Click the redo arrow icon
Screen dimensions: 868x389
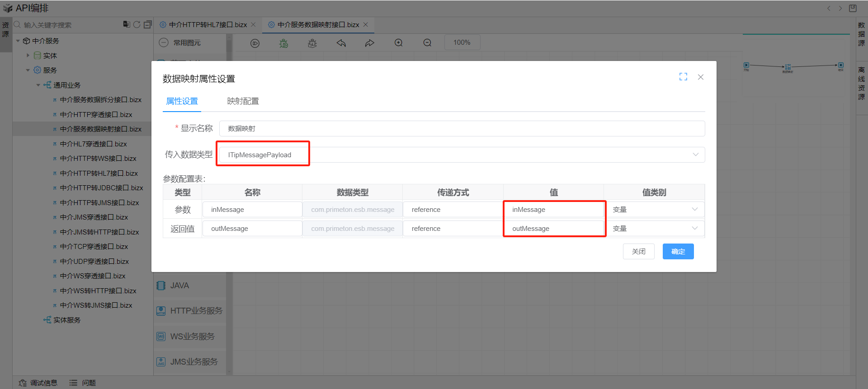[x=369, y=43]
